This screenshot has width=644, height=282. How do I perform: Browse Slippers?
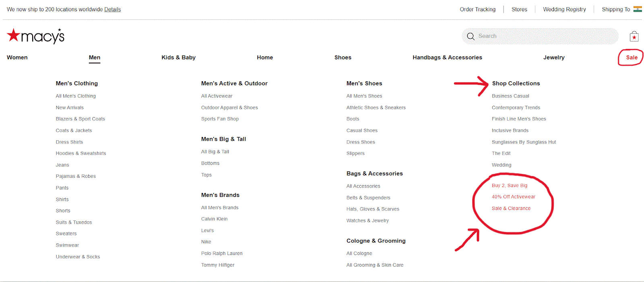point(355,153)
